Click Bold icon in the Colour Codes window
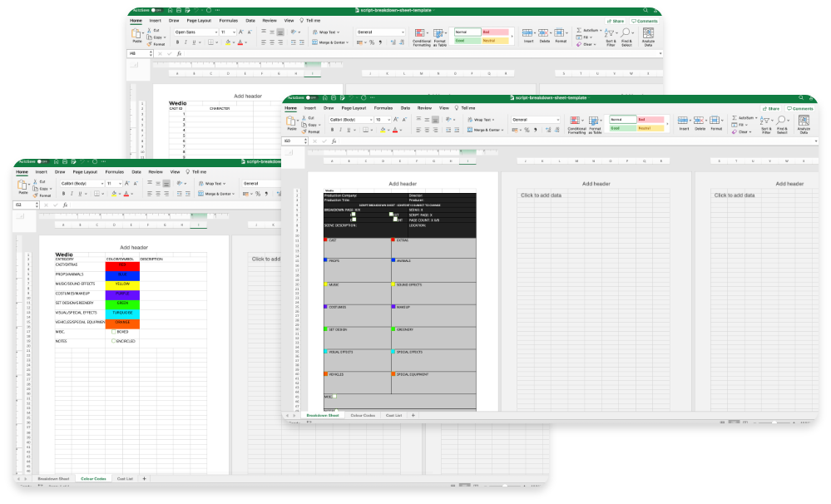Screen dimensions: 831x504 62,194
